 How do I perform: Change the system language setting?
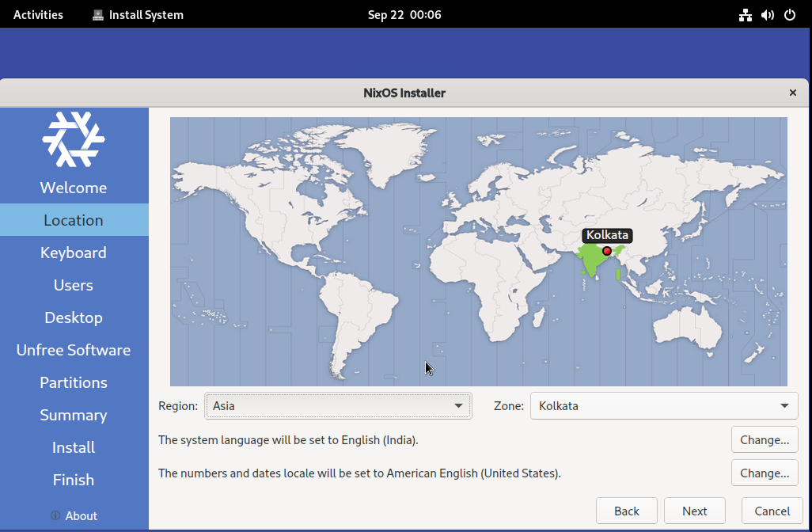point(764,439)
